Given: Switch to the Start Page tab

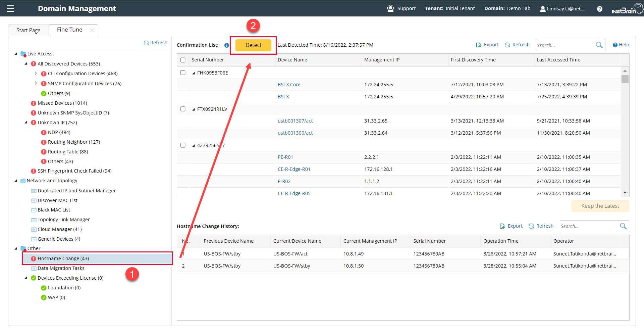Looking at the screenshot, I should (28, 30).
